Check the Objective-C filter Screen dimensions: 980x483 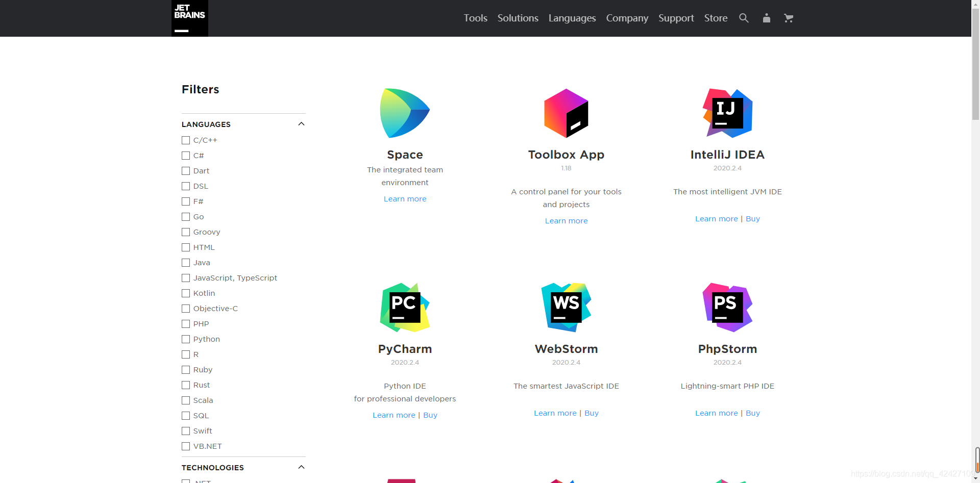point(186,309)
